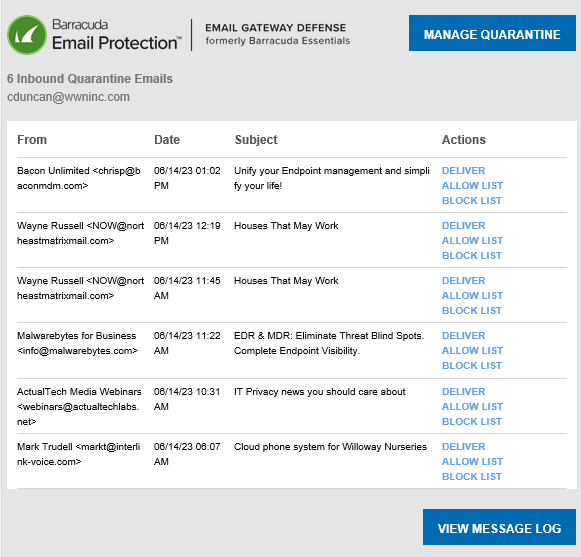Open the View Message Log button

click(499, 527)
